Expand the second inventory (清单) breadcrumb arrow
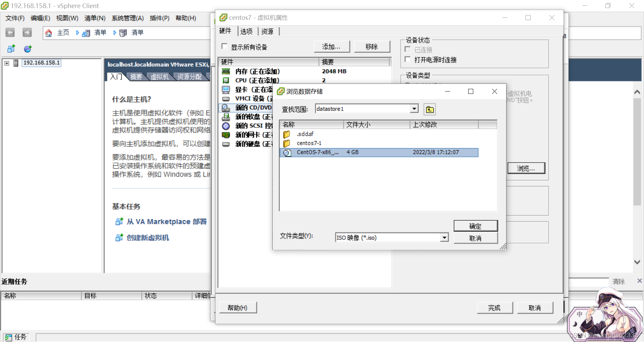This screenshot has width=644, height=342. [x=115, y=33]
